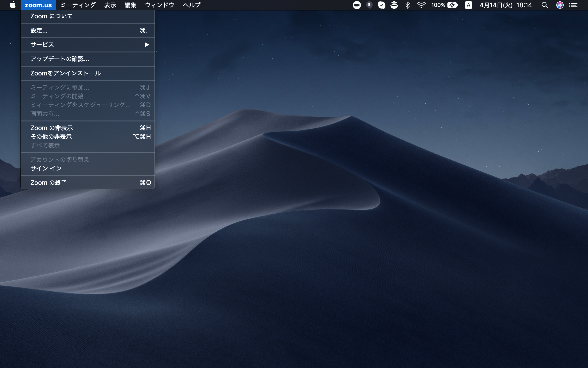Open Notification Center list icon
Viewport: 588px width, 368px height.
click(574, 5)
